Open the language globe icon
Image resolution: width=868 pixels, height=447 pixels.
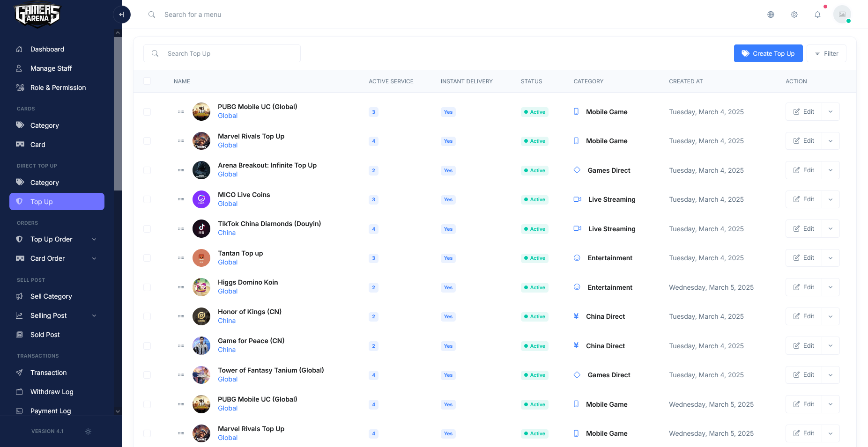771,15
